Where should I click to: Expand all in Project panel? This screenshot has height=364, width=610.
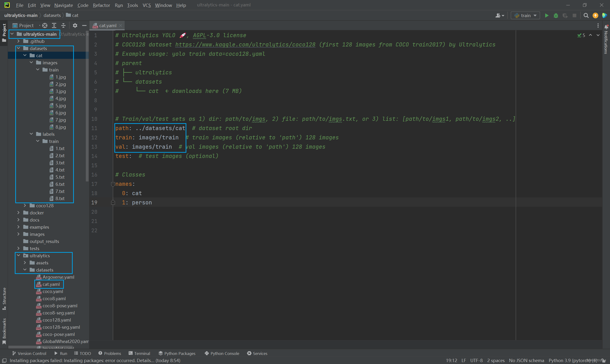54,25
